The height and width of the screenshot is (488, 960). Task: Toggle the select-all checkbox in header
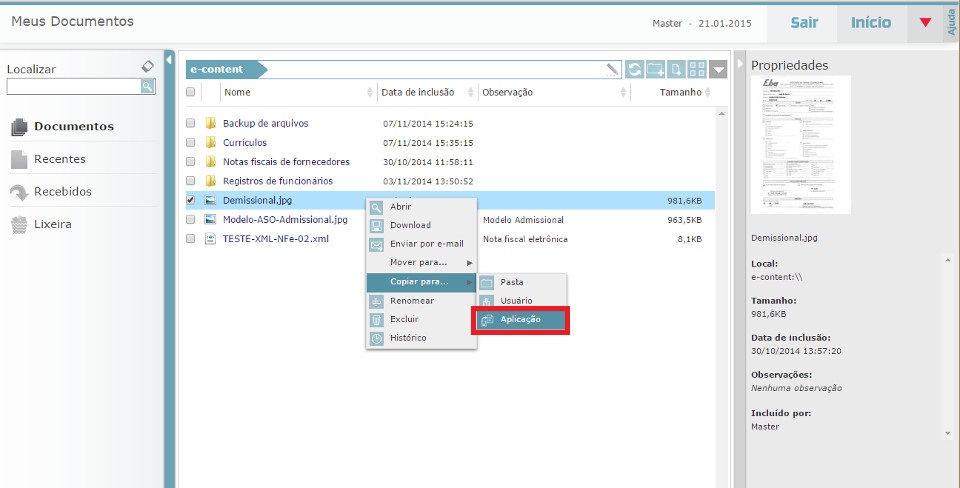coord(191,93)
